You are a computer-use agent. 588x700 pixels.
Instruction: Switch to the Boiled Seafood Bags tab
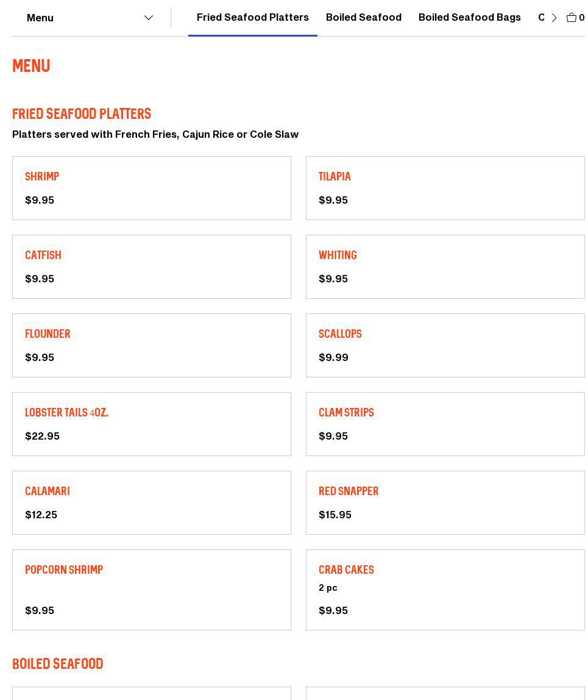coord(469,18)
